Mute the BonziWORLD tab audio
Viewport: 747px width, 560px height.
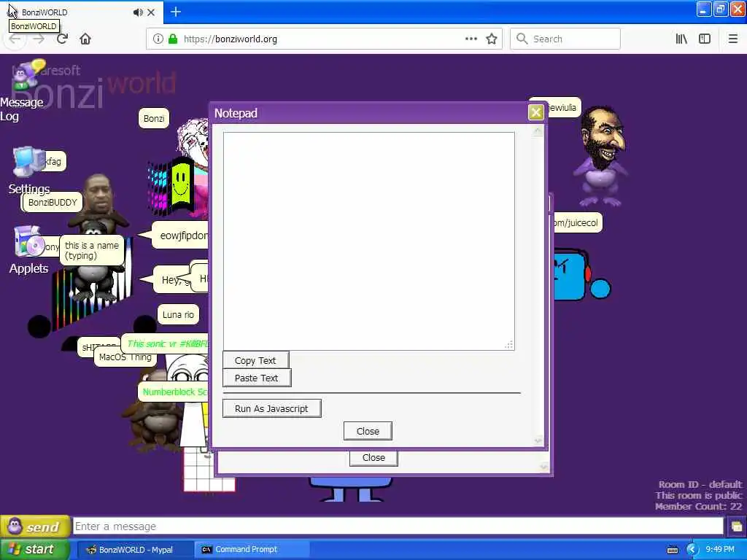(138, 12)
